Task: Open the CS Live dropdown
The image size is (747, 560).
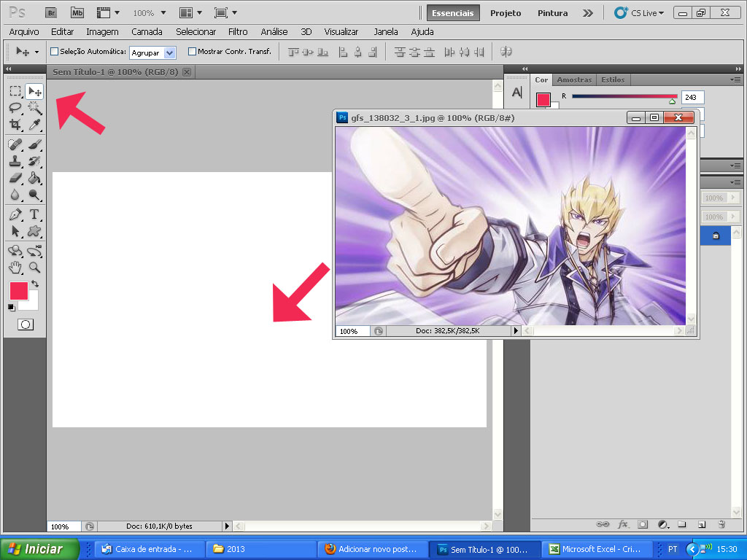Action: pyautogui.click(x=640, y=13)
